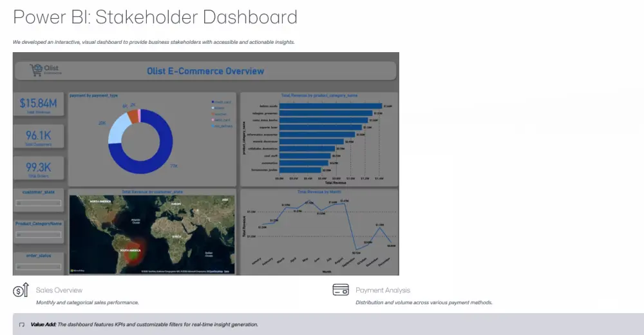Click the 'Sales Overview' label
The width and height of the screenshot is (644, 335).
tap(59, 290)
